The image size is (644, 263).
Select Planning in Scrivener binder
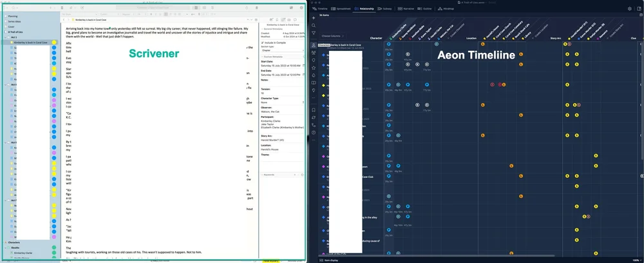[x=13, y=16]
